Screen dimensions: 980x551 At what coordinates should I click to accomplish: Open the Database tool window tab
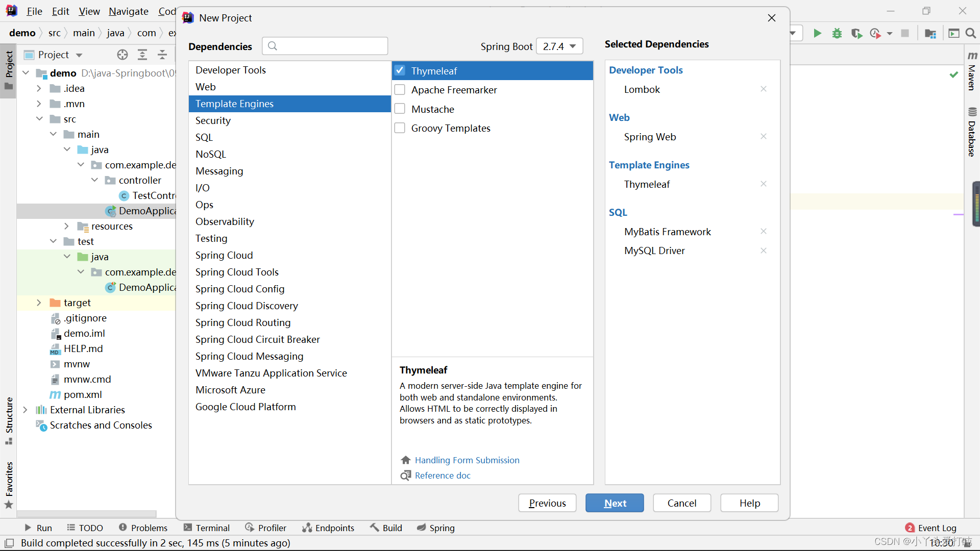[972, 132]
